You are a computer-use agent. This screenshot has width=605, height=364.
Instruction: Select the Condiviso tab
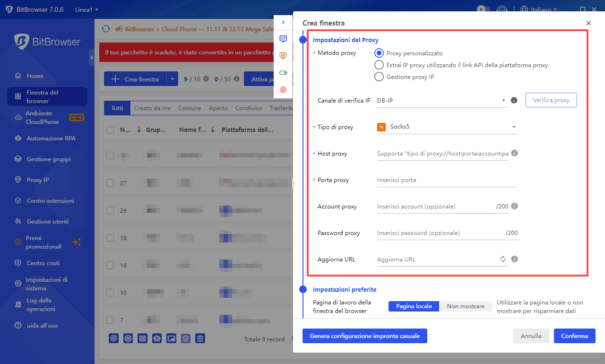coord(249,108)
